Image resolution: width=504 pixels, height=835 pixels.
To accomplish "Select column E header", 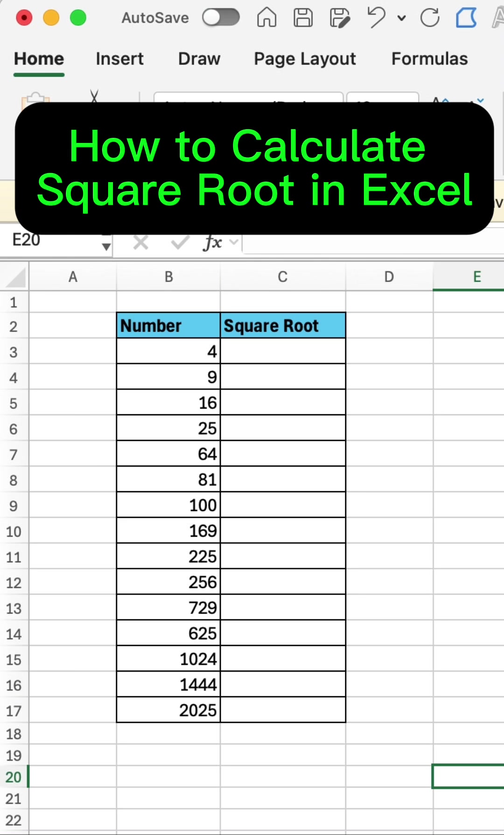I will [x=469, y=276].
